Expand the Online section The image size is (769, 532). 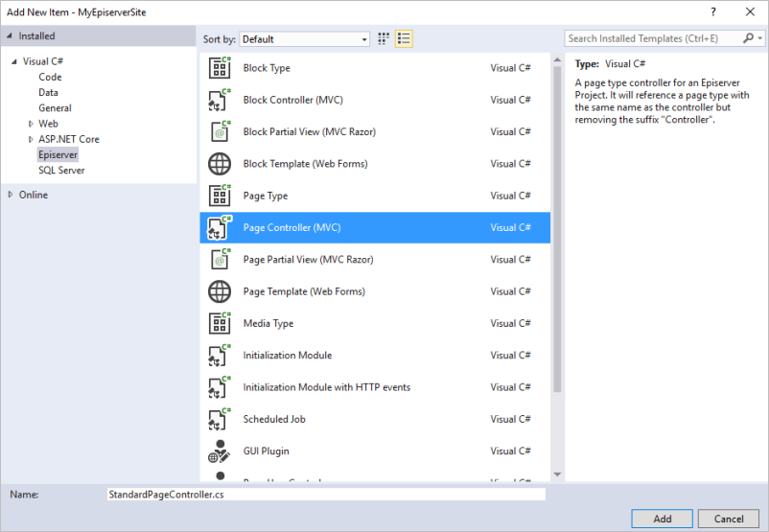11,195
